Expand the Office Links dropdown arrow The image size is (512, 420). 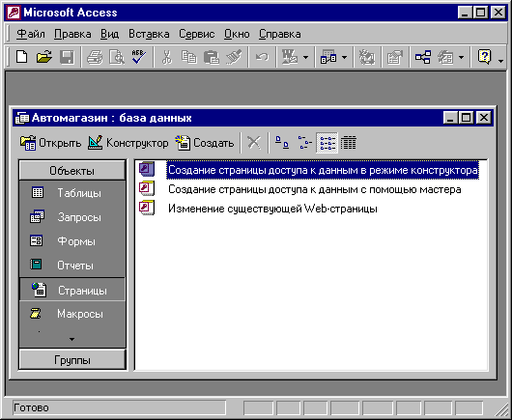305,58
